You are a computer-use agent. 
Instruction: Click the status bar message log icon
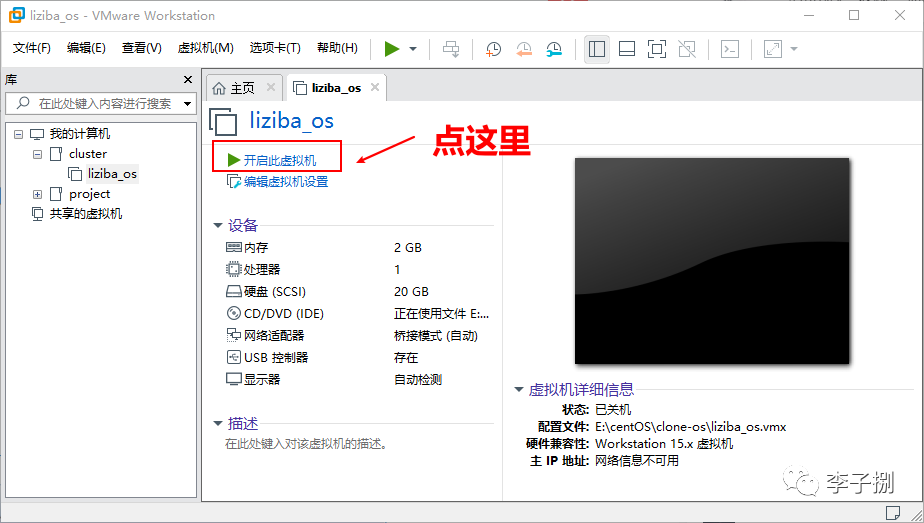[x=892, y=512]
